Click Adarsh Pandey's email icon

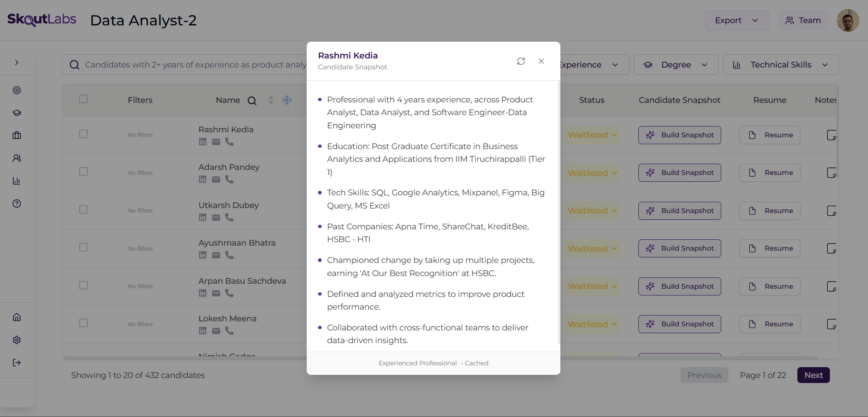(216, 179)
